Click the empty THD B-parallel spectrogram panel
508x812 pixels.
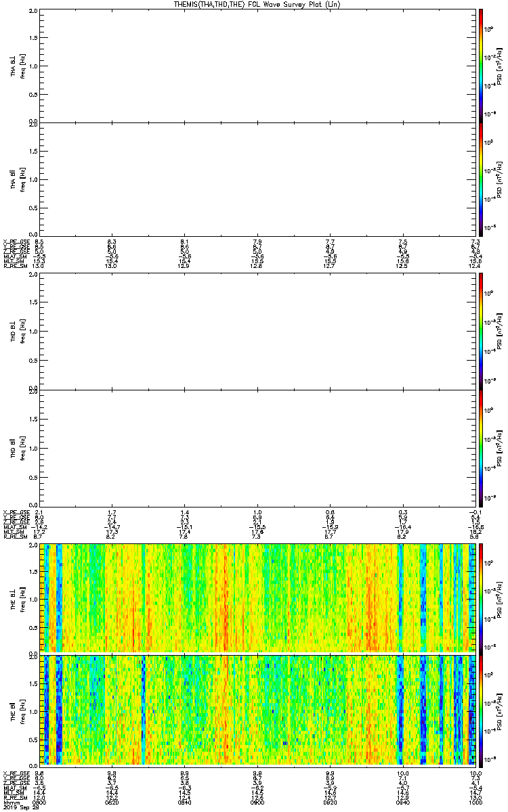256,447
